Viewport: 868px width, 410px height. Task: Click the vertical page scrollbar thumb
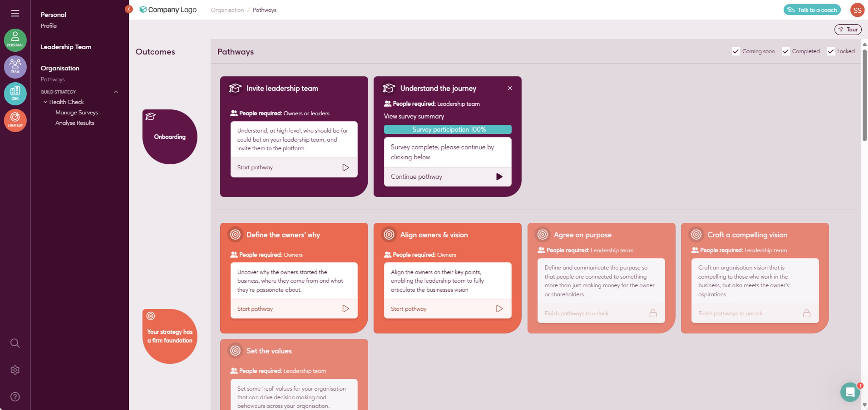(864, 95)
